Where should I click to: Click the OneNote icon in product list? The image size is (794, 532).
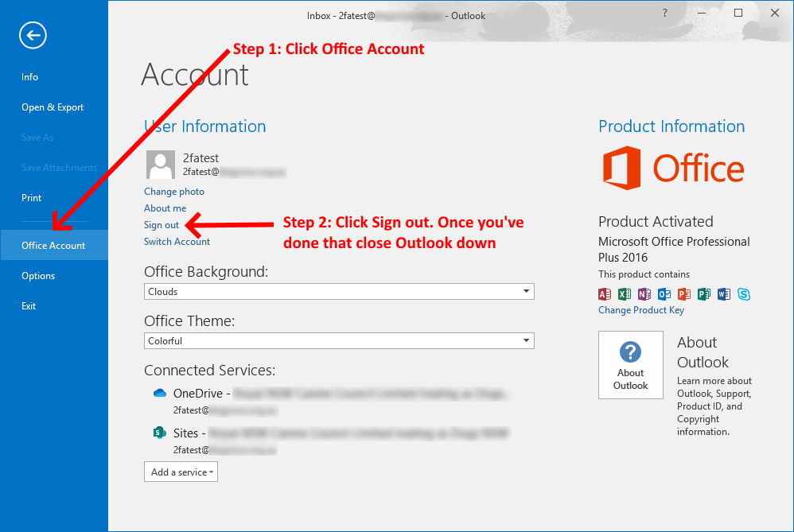point(644,294)
